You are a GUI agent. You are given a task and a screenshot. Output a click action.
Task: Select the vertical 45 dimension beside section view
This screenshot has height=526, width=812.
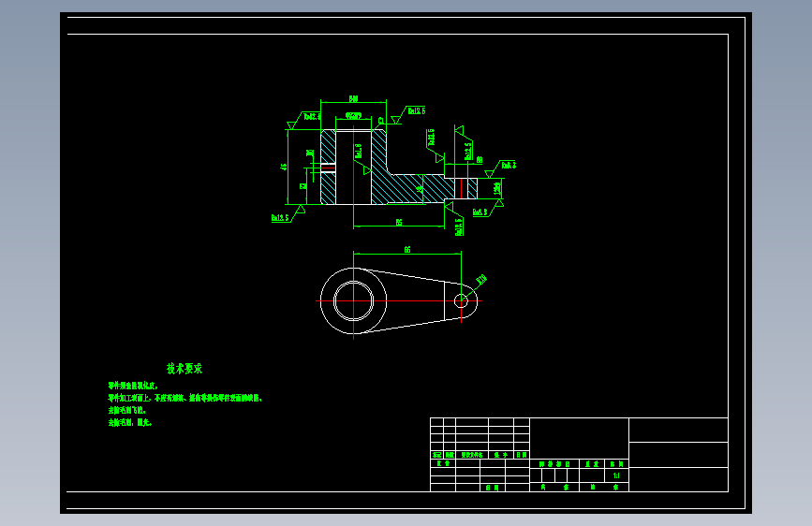tap(283, 167)
